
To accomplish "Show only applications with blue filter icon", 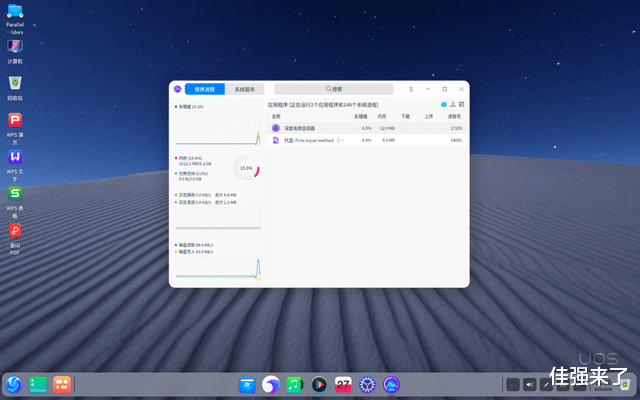I will [x=444, y=104].
